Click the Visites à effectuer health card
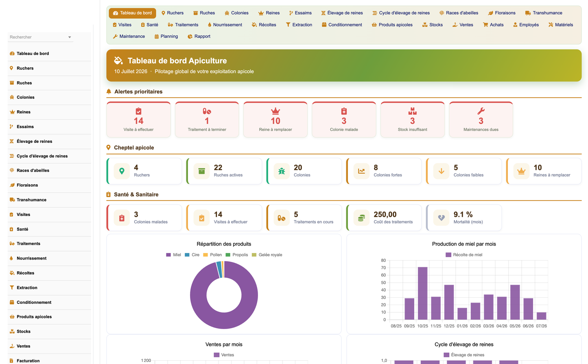 tap(224, 218)
